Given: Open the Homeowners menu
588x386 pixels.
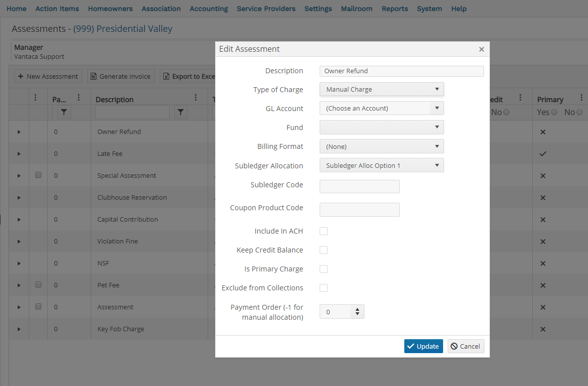Looking at the screenshot, I should pos(110,8).
